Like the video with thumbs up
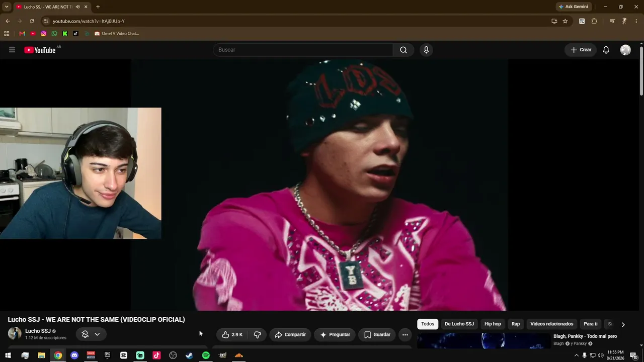The image size is (644, 362). [232, 335]
